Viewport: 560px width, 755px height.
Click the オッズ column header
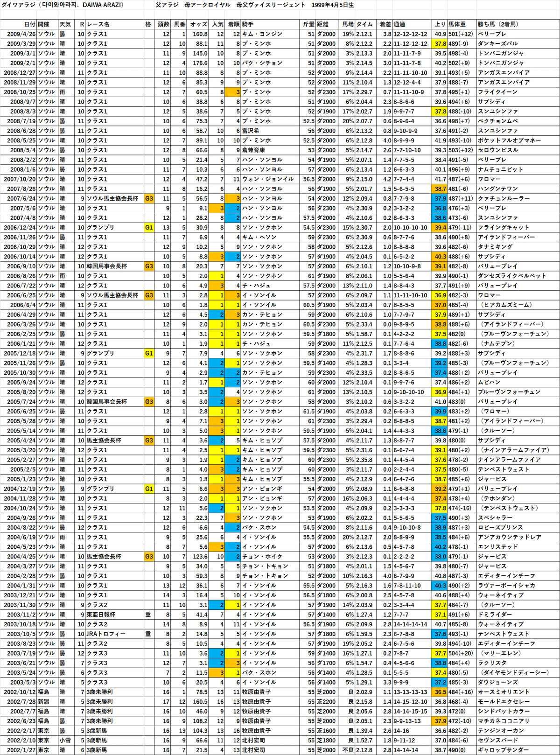pyautogui.click(x=199, y=24)
